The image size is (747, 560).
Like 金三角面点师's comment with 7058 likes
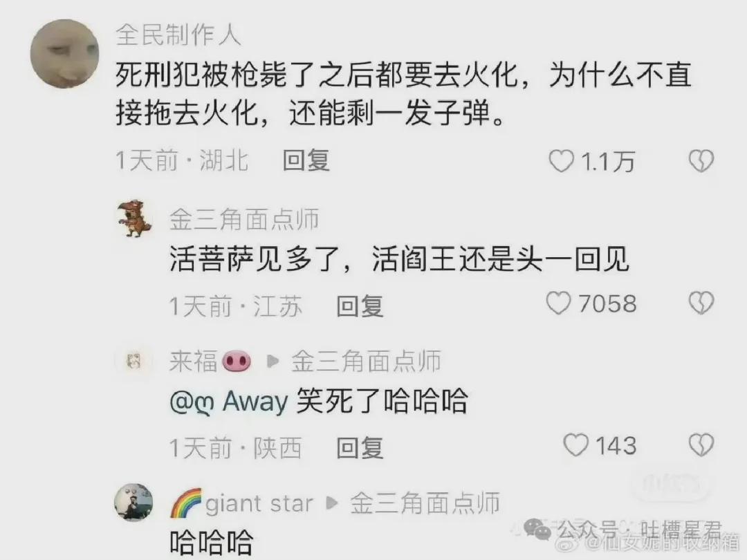pos(558,304)
